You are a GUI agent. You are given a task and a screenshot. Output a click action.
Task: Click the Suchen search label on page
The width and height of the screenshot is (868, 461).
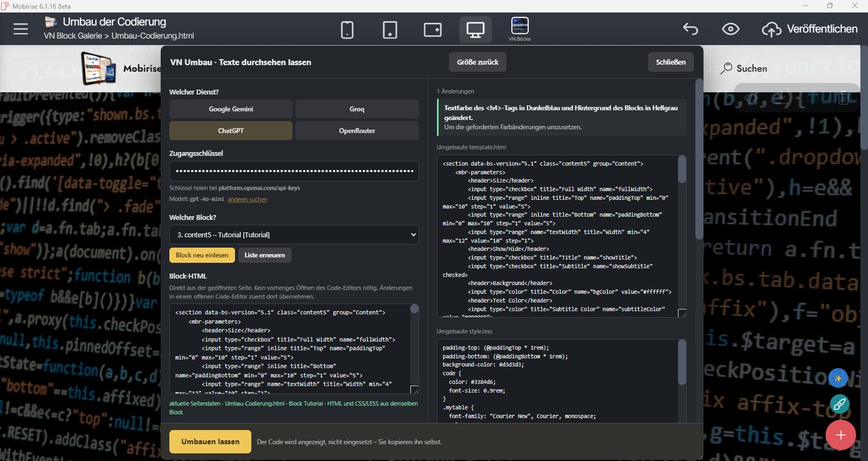[752, 68]
